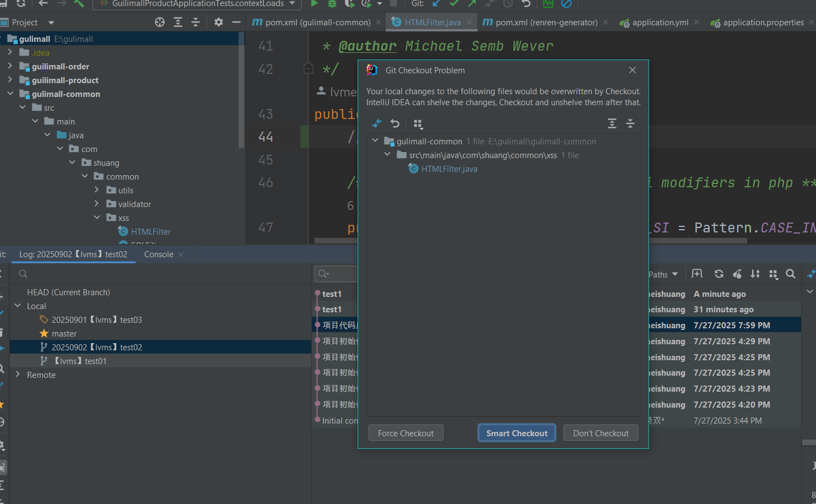Select HTMLFilter.java in the dialog file list
This screenshot has width=816, height=504.
[449, 169]
